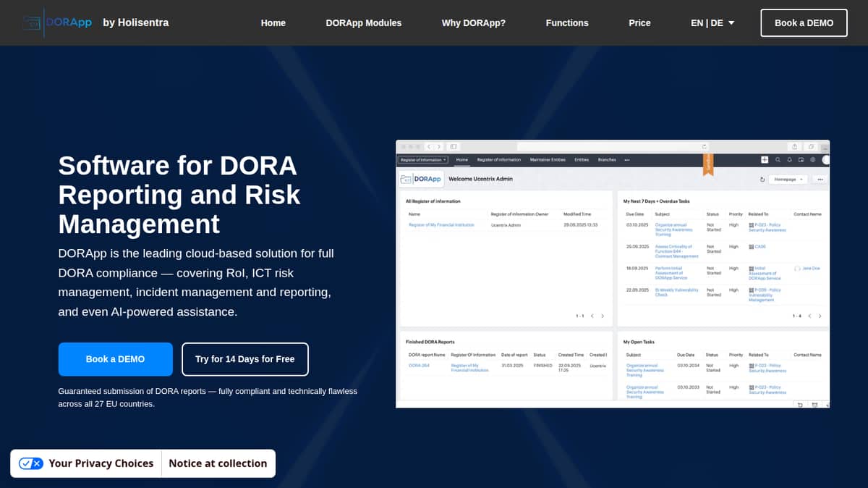Open Your Privacy Choices
868x488 pixels.
point(86,463)
